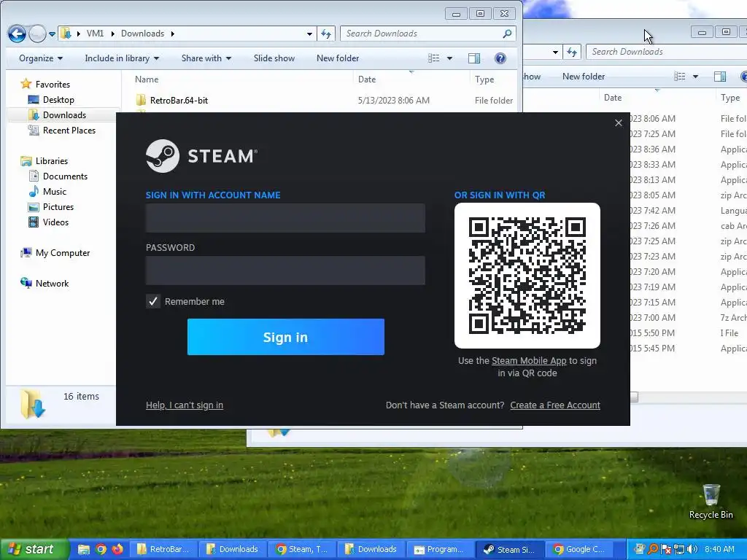Viewport: 747px width, 560px height.
Task: Open Help, I can't sign in link
Action: [185, 405]
